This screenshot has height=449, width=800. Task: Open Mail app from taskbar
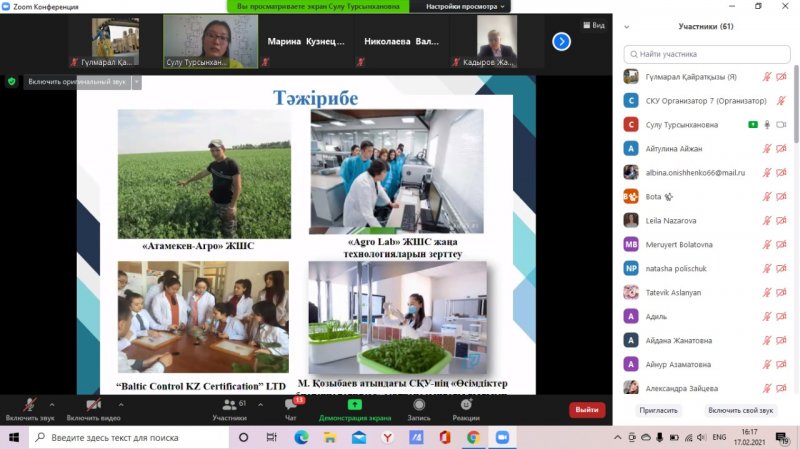click(359, 437)
